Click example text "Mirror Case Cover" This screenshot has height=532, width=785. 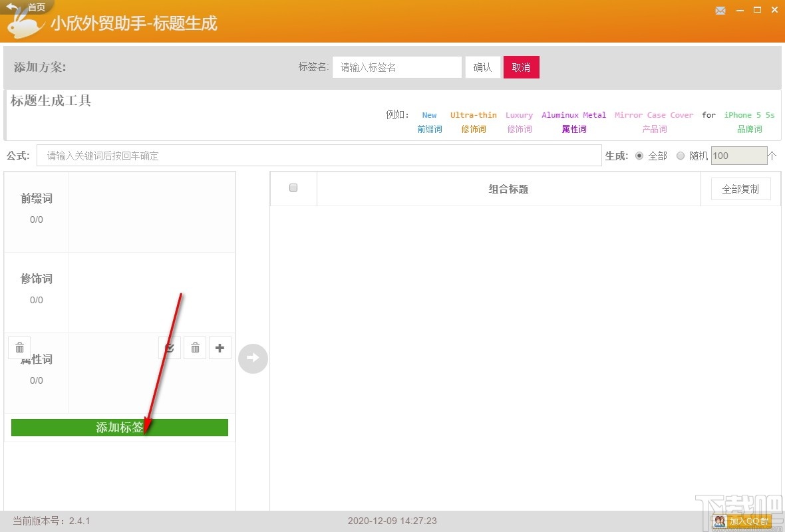coord(654,115)
